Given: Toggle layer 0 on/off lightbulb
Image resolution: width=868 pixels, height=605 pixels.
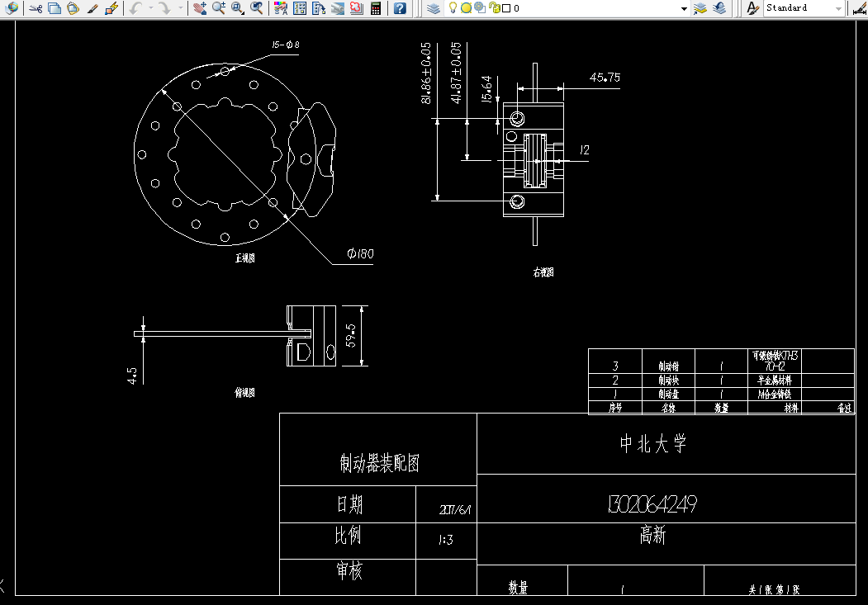Looking at the screenshot, I should point(453,7).
